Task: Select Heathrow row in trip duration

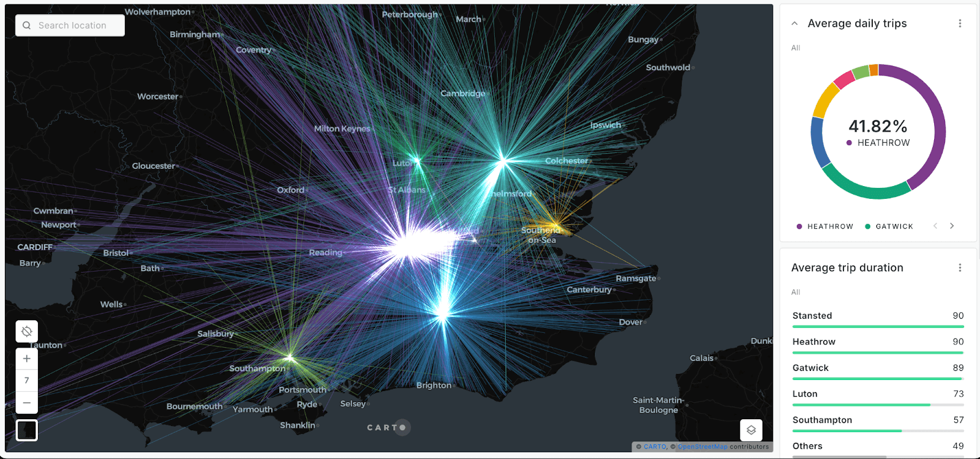Action: pos(878,345)
